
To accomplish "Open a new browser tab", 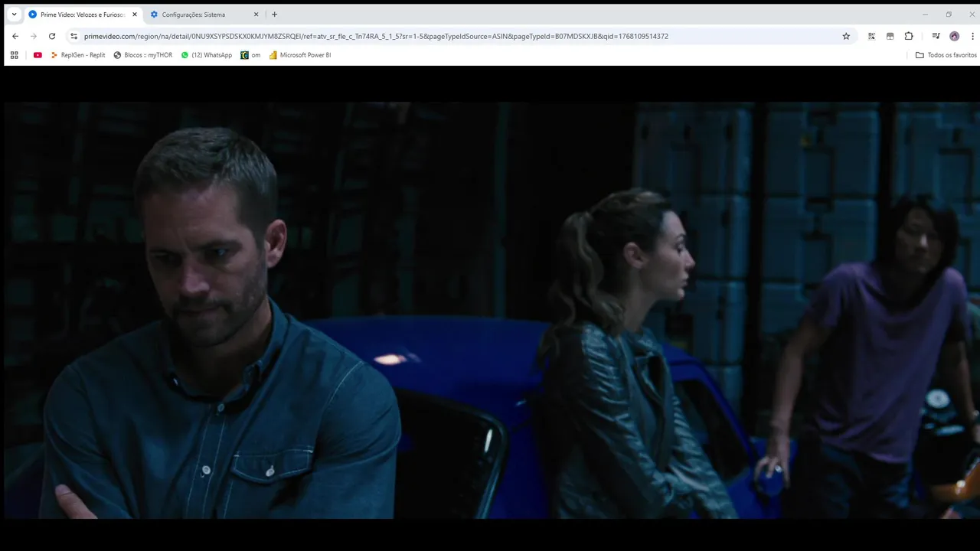I will 274,15.
